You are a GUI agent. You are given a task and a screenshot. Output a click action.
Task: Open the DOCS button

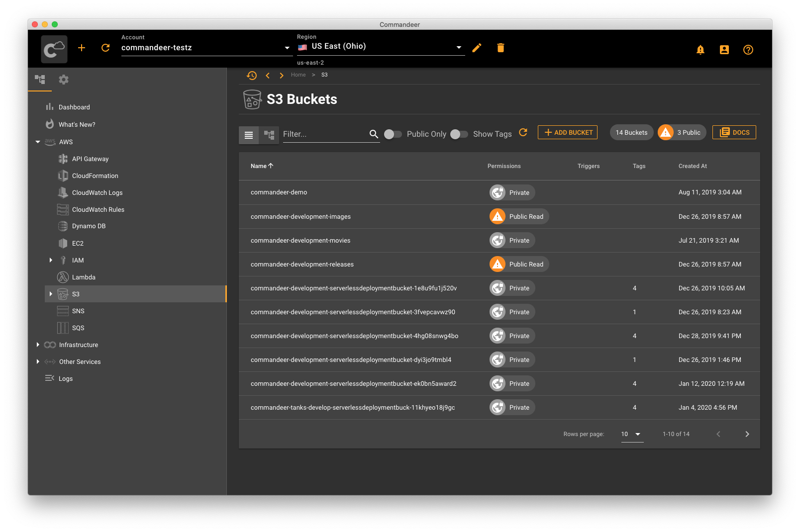(734, 132)
